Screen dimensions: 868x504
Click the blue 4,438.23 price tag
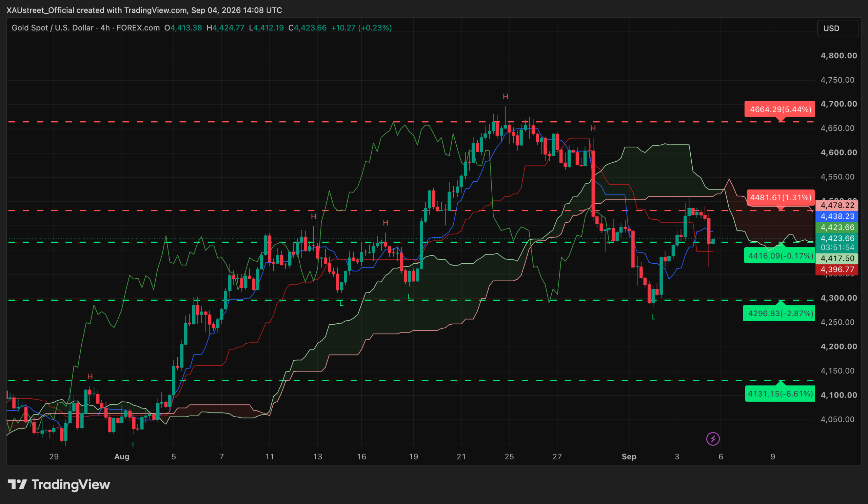[x=837, y=217]
